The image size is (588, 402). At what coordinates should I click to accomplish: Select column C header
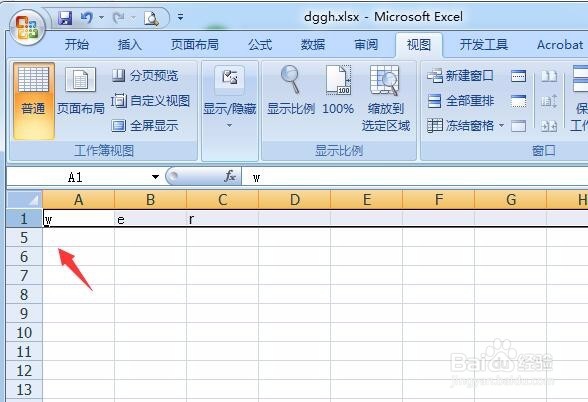point(222,200)
